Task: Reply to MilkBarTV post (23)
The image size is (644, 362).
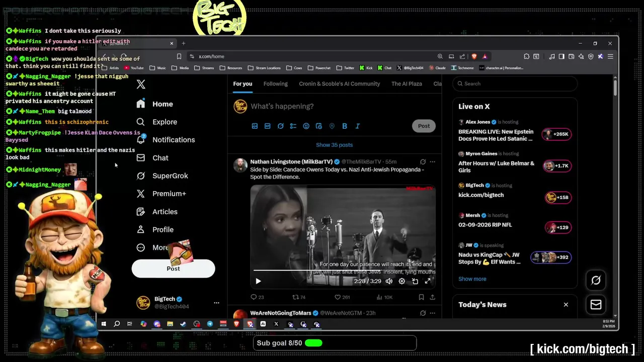Action: pos(257,297)
